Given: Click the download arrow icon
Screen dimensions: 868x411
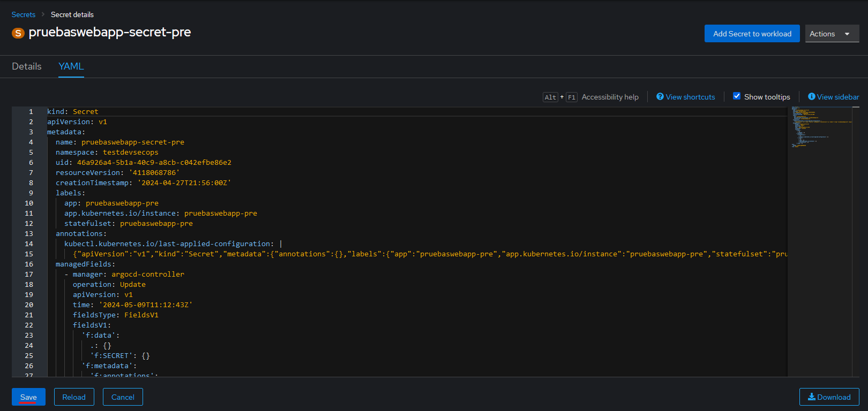Looking at the screenshot, I should pos(812,397).
